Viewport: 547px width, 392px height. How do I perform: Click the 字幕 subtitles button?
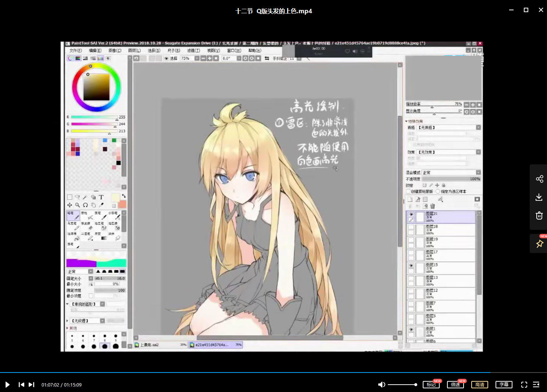pyautogui.click(x=504, y=385)
